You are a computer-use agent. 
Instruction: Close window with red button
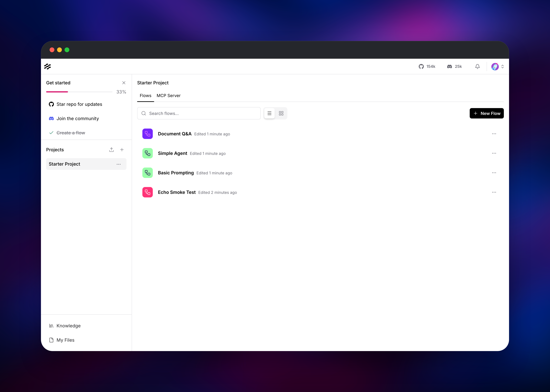pyautogui.click(x=52, y=50)
